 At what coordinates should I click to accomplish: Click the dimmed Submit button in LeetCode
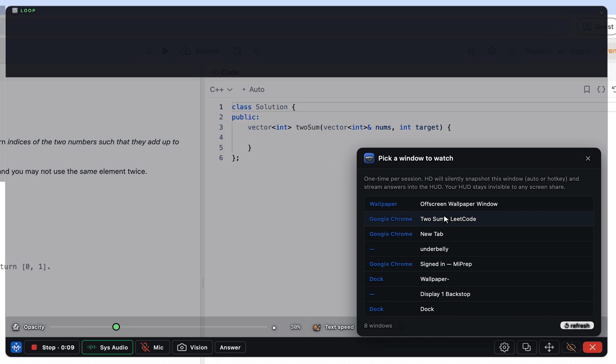[200, 51]
